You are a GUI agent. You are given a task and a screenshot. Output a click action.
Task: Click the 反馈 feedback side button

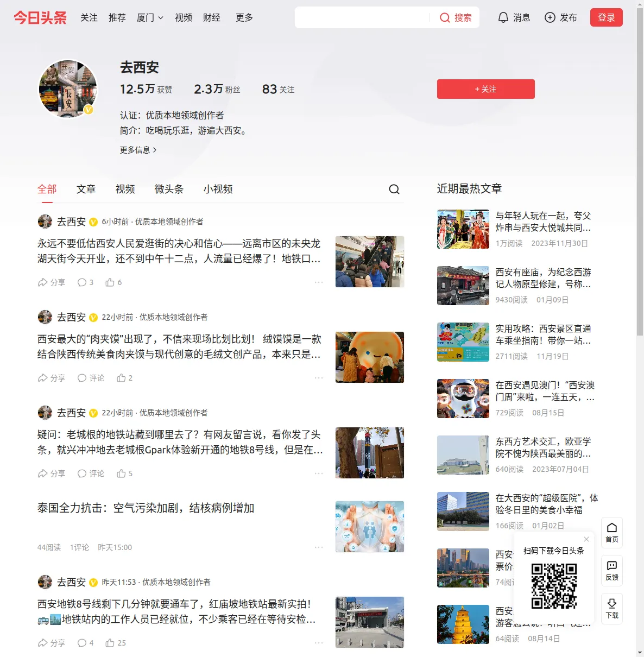point(612,571)
